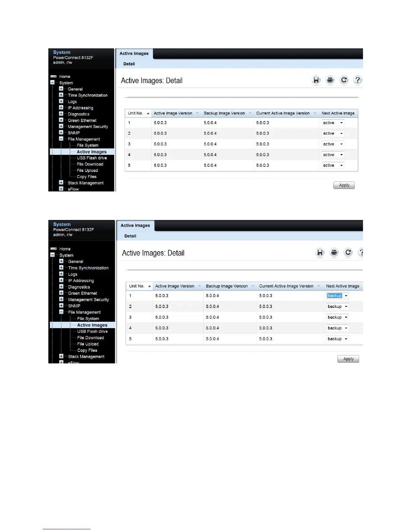Select Detail sub-tab in lower screenshot

point(130,236)
